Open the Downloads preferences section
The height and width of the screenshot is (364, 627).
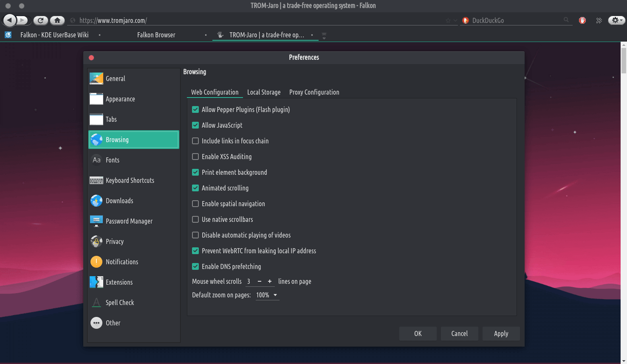coord(119,201)
